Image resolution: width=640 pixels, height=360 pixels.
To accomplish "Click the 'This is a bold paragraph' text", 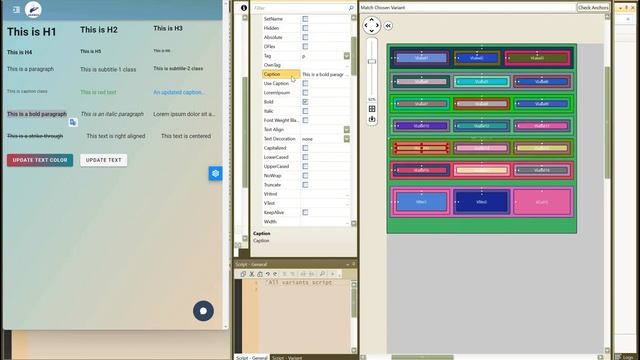I will coord(37,114).
